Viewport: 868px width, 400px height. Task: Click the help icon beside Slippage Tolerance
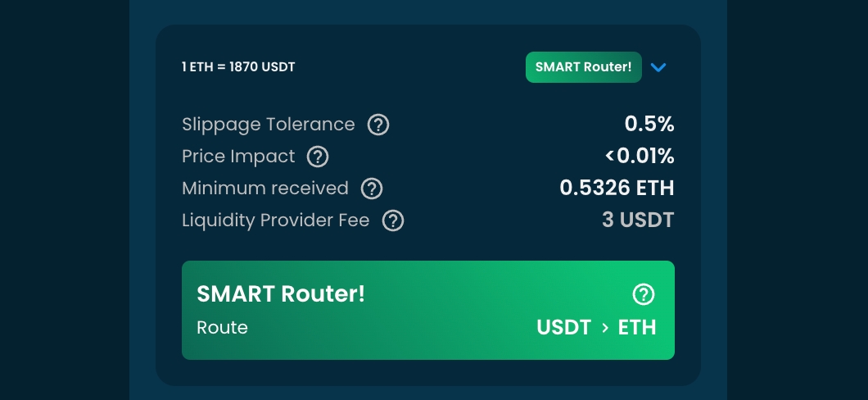377,125
